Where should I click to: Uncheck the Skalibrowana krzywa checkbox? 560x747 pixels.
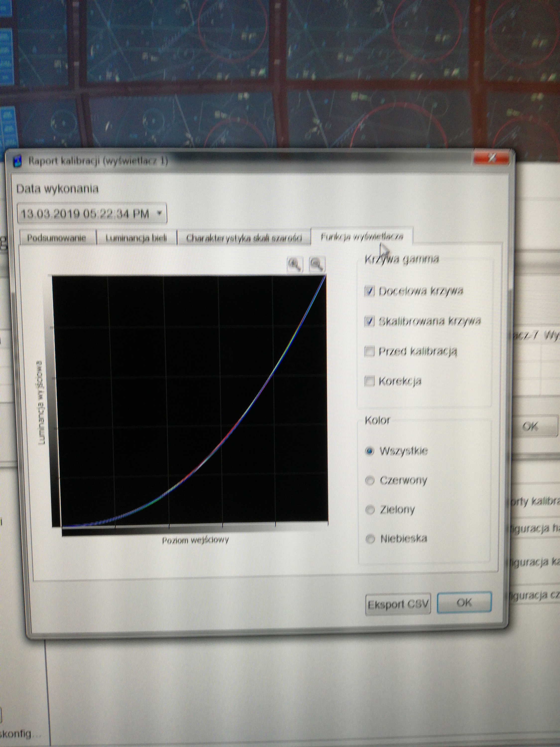[x=370, y=321]
